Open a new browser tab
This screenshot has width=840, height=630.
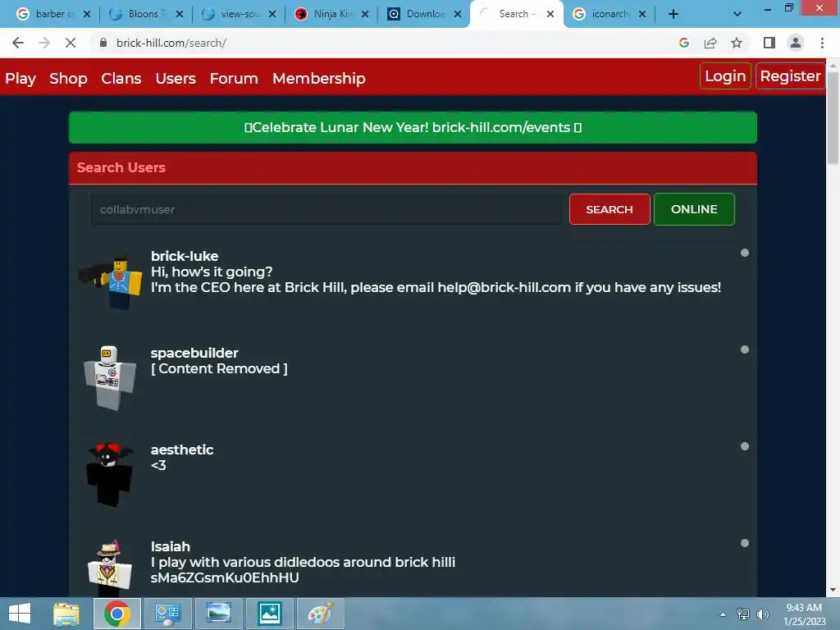point(673,14)
